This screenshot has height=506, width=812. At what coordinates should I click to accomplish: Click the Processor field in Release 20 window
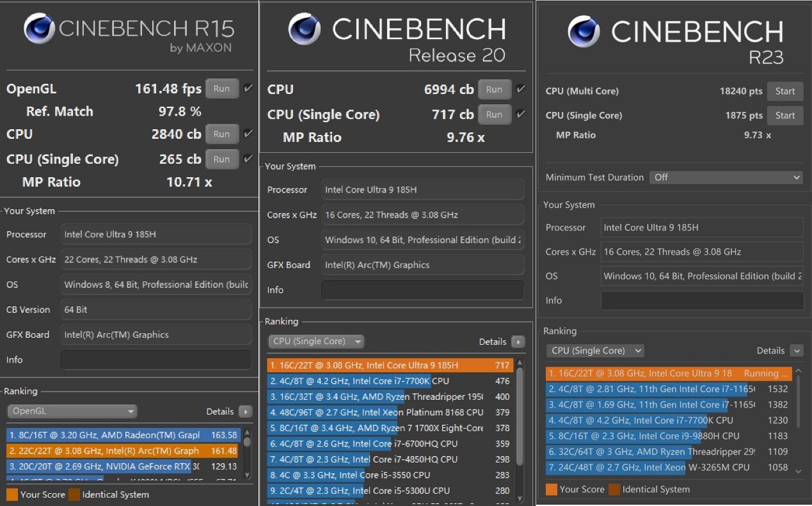click(423, 189)
